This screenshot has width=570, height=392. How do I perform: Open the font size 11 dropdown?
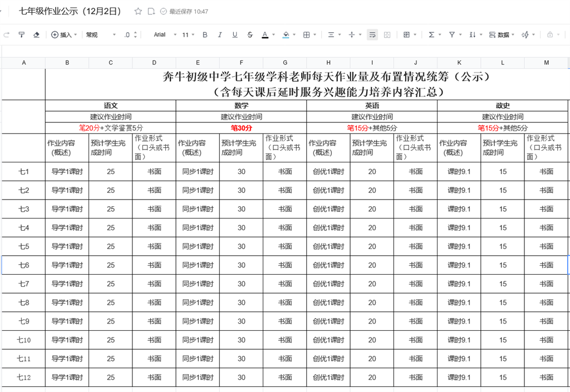188,35
